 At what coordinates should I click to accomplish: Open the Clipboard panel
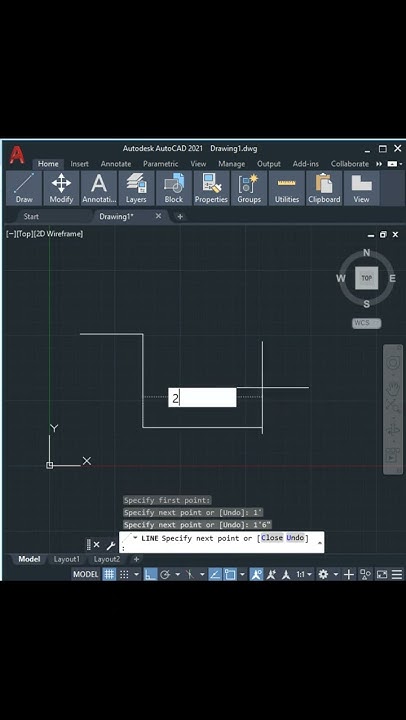point(324,188)
